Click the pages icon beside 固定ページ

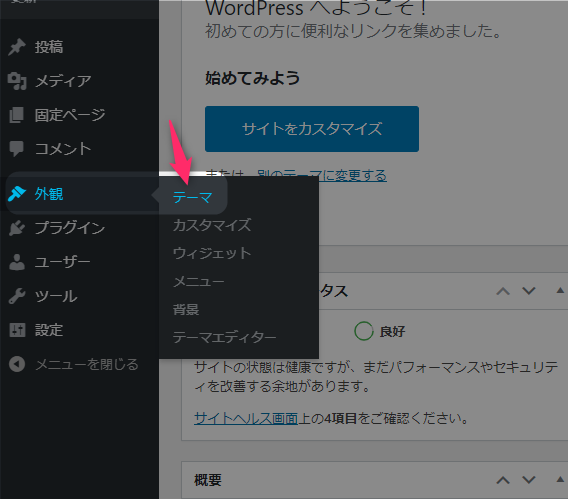click(x=17, y=115)
